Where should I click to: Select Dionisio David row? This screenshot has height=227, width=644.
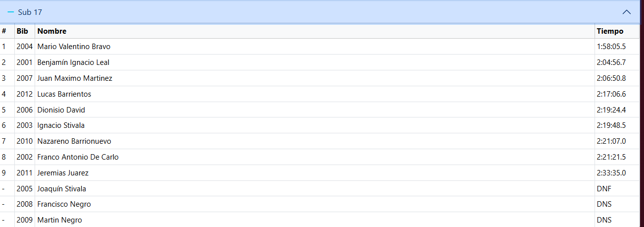click(320, 110)
